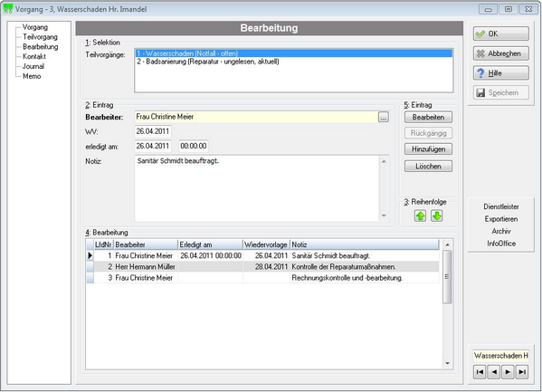Go to next record arrow
The image size is (542, 392).
508,372
